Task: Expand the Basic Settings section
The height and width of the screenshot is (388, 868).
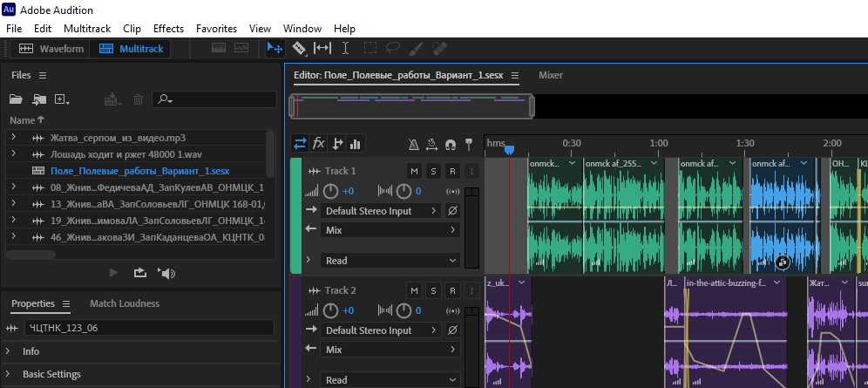Action: pyautogui.click(x=51, y=374)
